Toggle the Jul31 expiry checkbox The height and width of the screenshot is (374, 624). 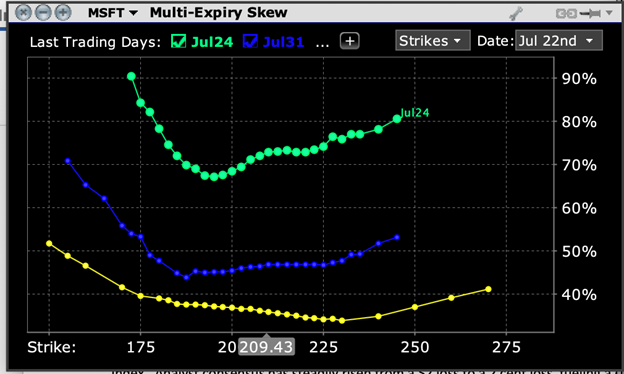click(x=250, y=41)
